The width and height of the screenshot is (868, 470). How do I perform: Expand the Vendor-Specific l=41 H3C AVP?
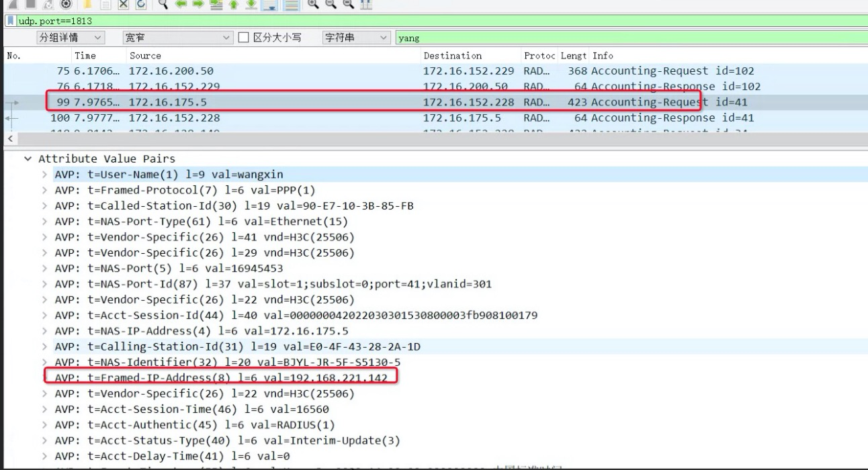(44, 237)
